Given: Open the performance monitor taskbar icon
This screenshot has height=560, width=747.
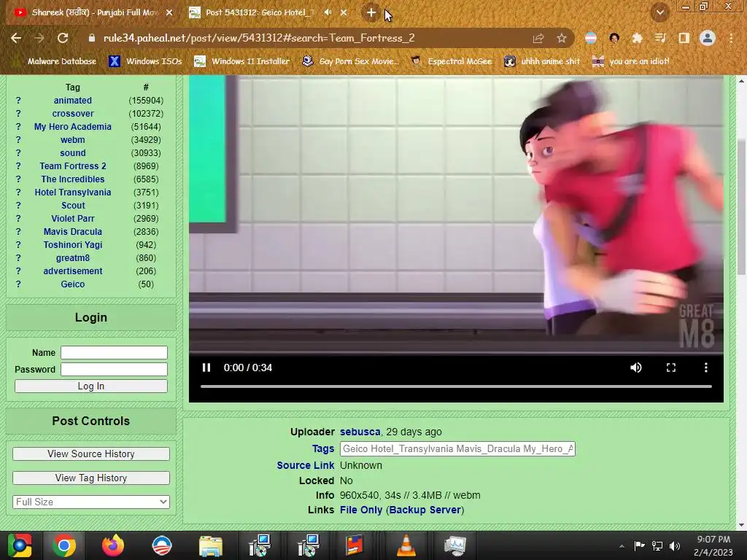Looking at the screenshot, I should (x=455, y=545).
